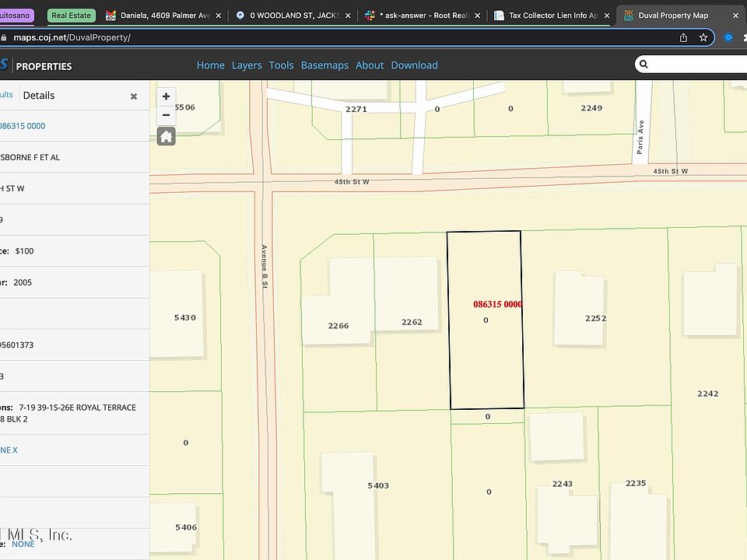Close the Daniela, 4609 Palmer Ave tab
The width and height of the screenshot is (747, 560).
[x=218, y=16]
